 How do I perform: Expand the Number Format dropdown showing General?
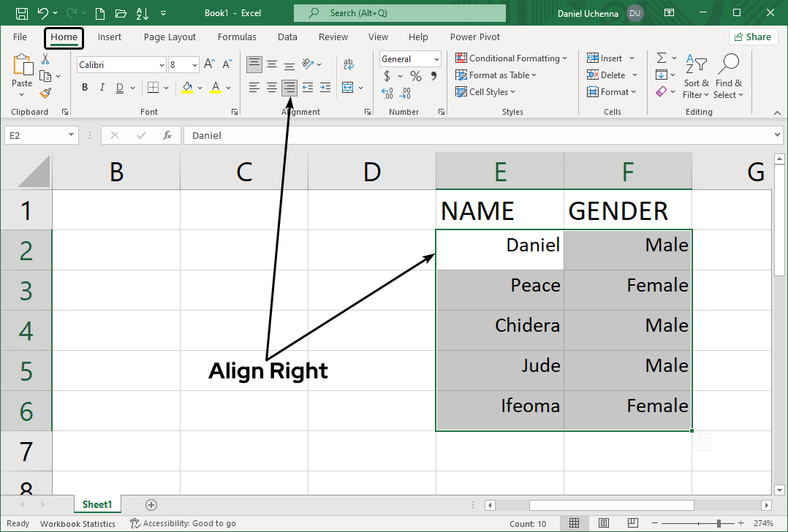[x=435, y=58]
